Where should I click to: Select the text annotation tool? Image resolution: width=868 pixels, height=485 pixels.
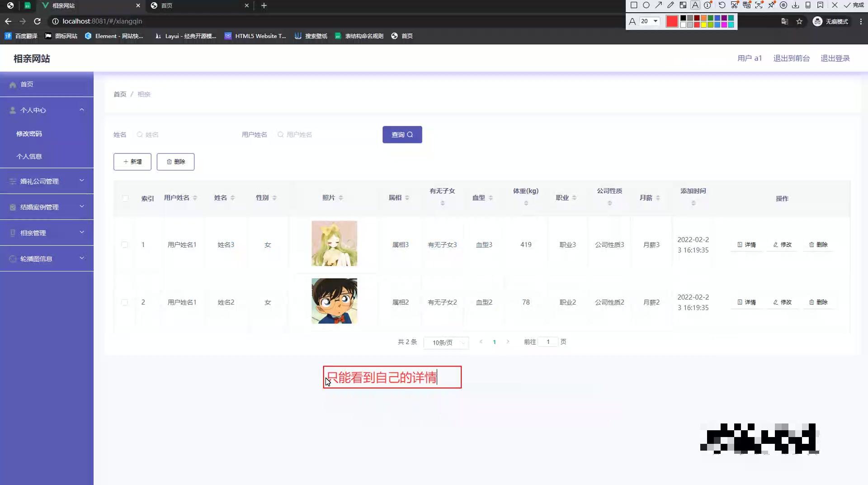(695, 5)
